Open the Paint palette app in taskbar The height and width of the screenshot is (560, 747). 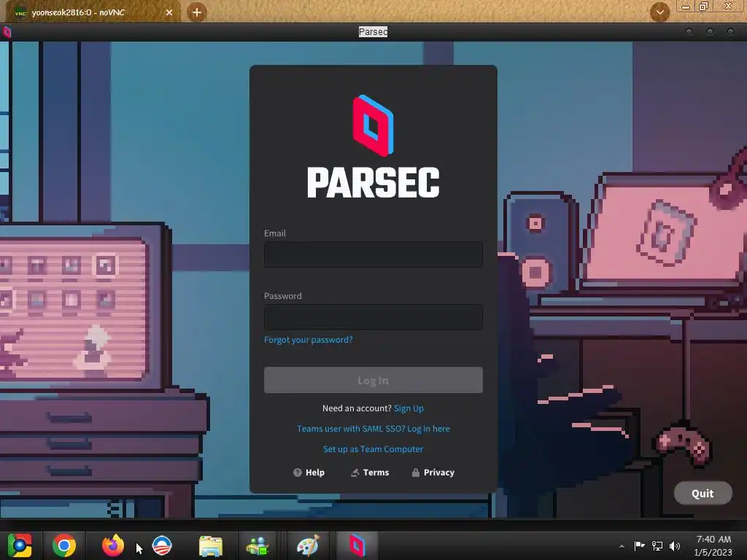point(308,545)
